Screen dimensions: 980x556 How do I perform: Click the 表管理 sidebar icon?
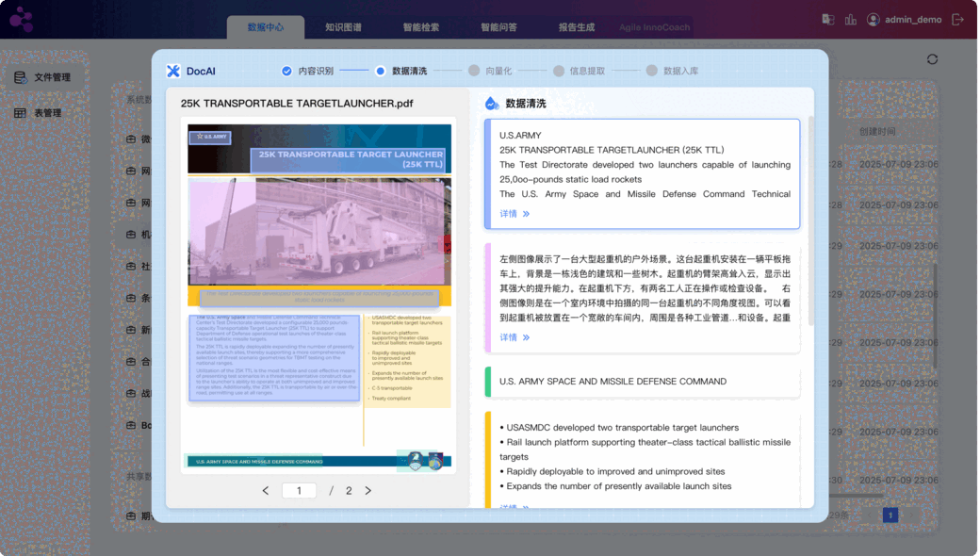point(20,113)
